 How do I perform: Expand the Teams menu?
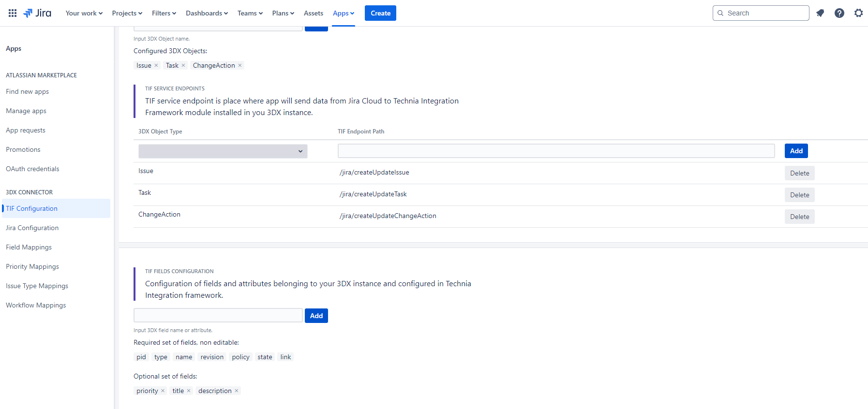pos(250,13)
